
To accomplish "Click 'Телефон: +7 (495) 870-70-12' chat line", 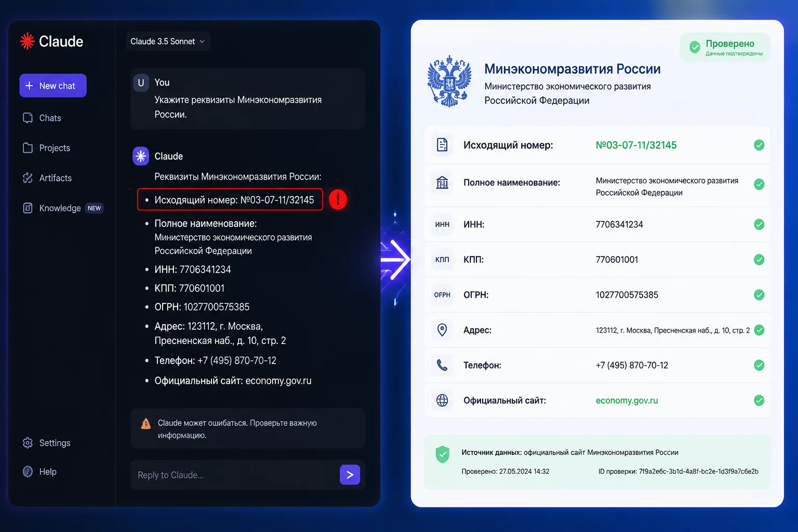I will click(x=216, y=361).
